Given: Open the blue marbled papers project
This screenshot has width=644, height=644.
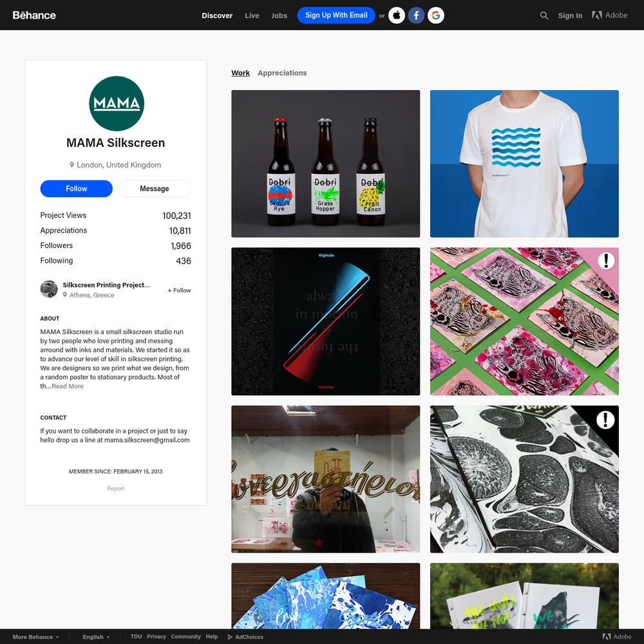Looking at the screenshot, I should 326,596.
